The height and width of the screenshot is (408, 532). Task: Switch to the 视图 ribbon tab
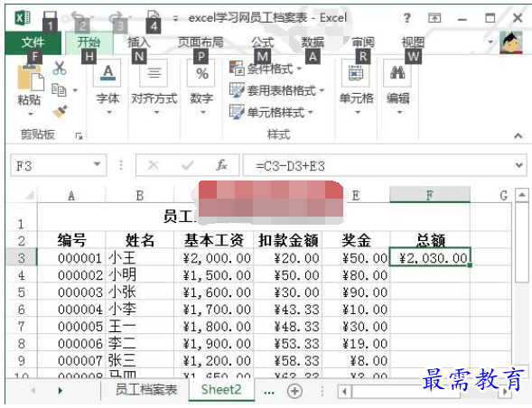[413, 42]
